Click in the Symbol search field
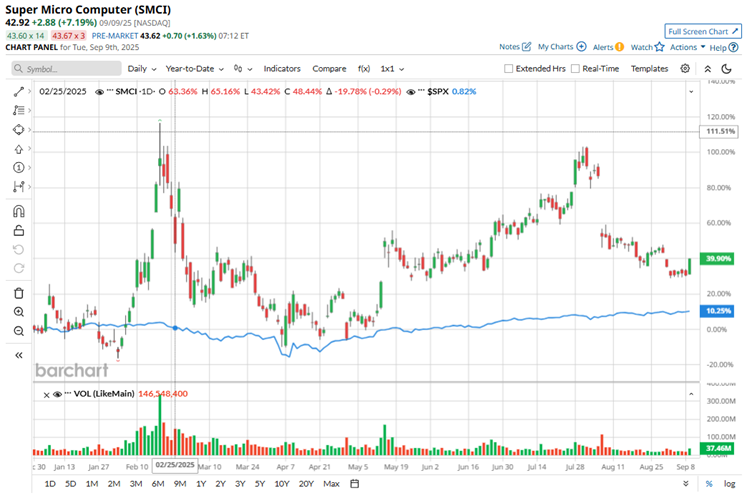 [66, 69]
